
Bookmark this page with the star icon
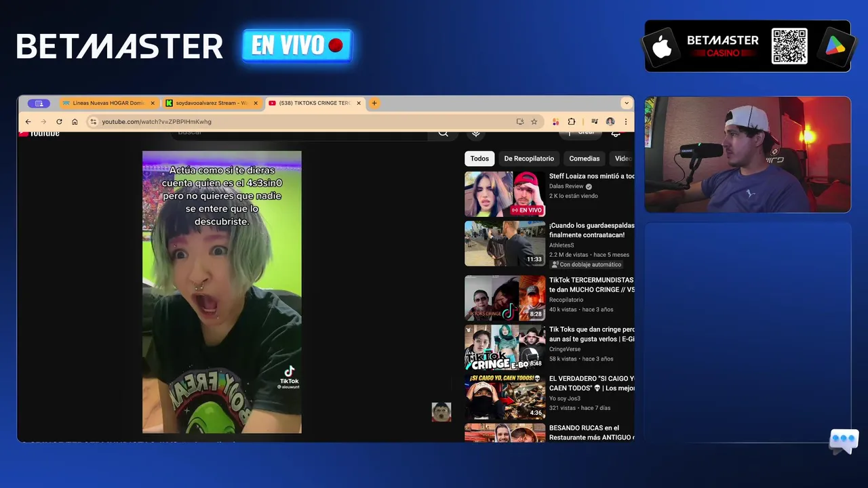[x=534, y=122]
